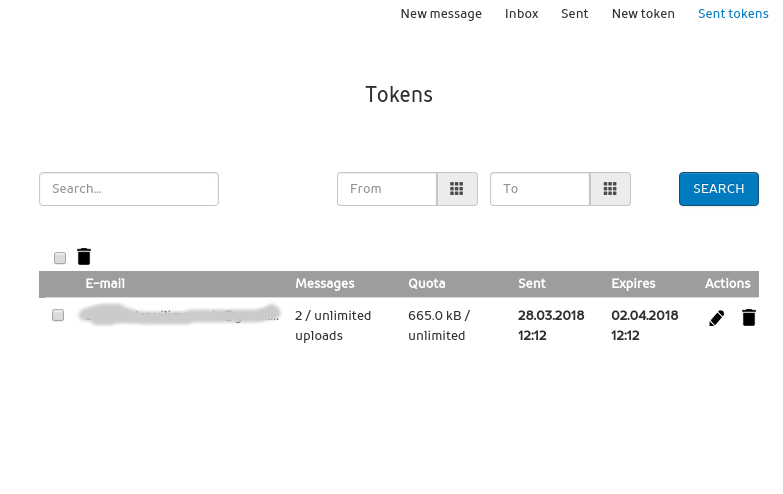Click the Sent column header

point(532,284)
